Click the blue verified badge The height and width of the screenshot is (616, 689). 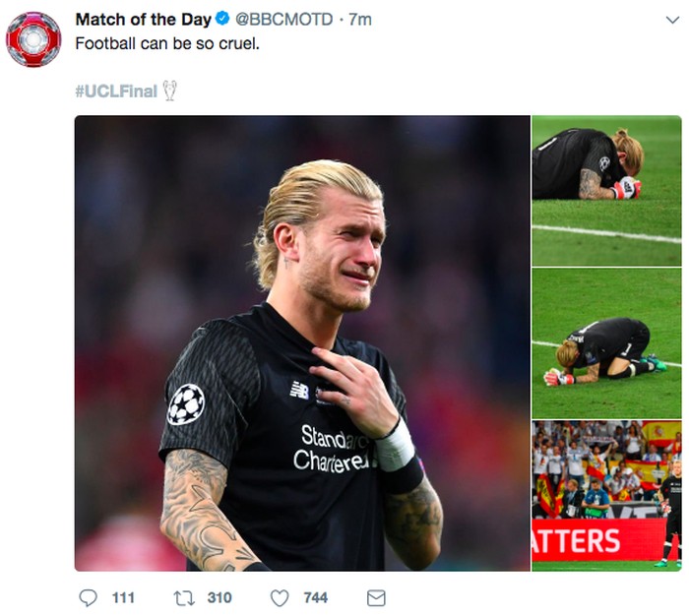click(x=222, y=20)
